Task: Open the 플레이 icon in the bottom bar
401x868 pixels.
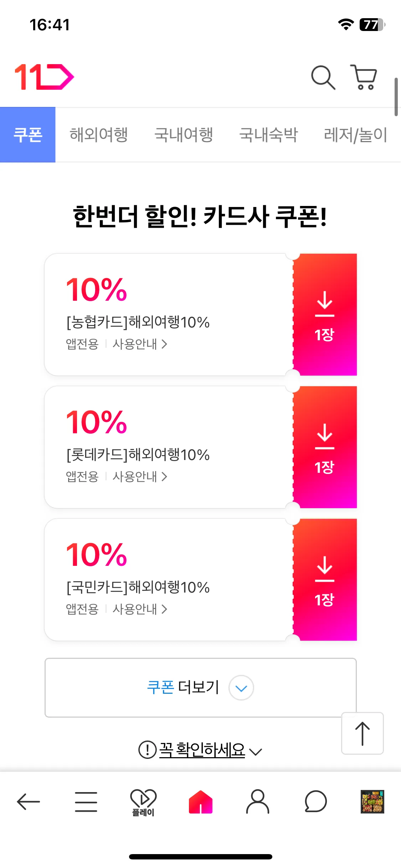Action: (x=143, y=802)
